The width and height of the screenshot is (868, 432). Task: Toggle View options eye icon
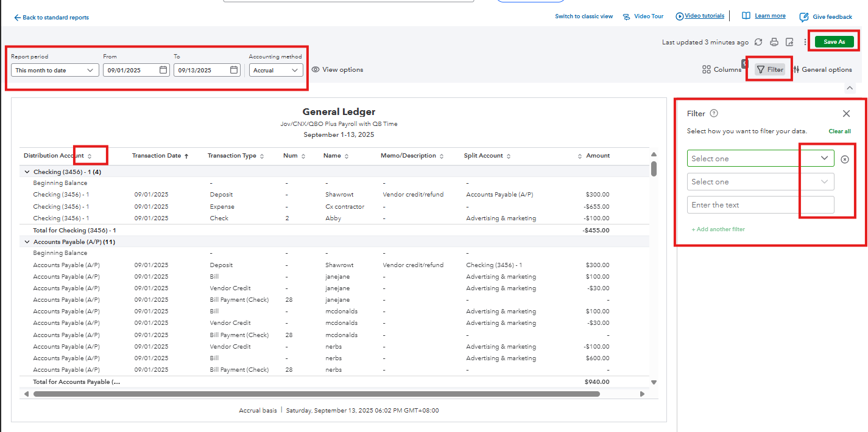point(316,70)
